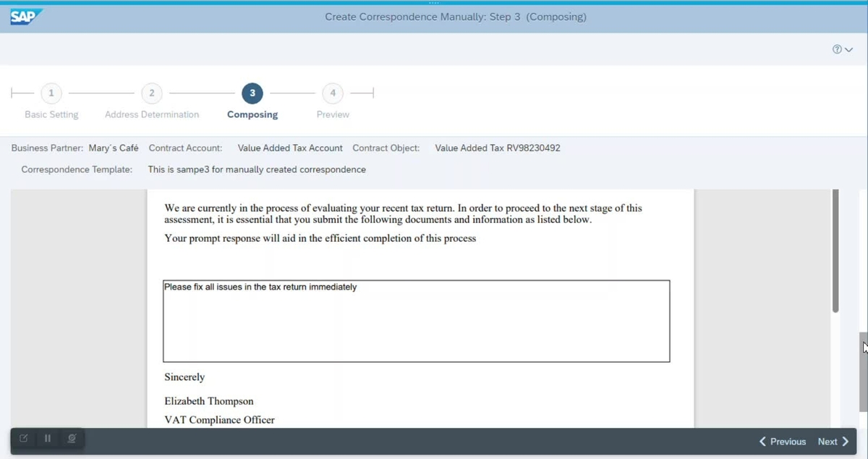The height and width of the screenshot is (459, 868).
Task: Click the hide (crossed-eye) icon in bottom toolbar
Action: (x=72, y=438)
